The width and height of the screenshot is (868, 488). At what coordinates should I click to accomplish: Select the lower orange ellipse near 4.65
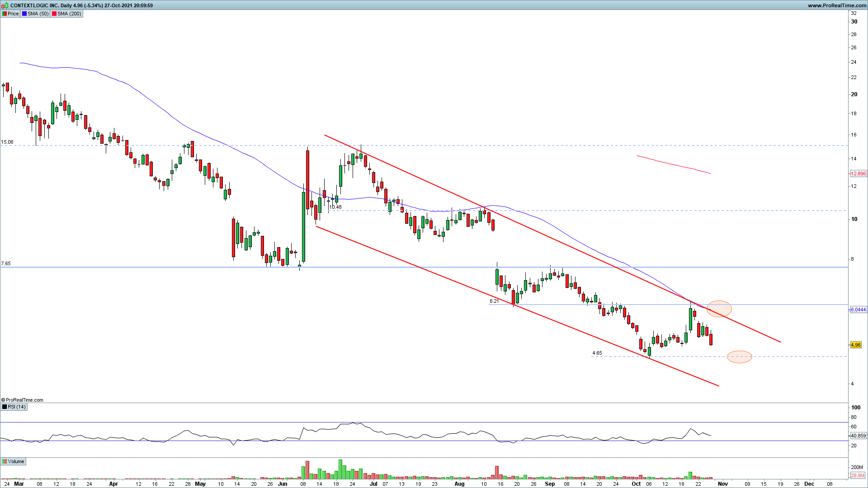coord(739,357)
